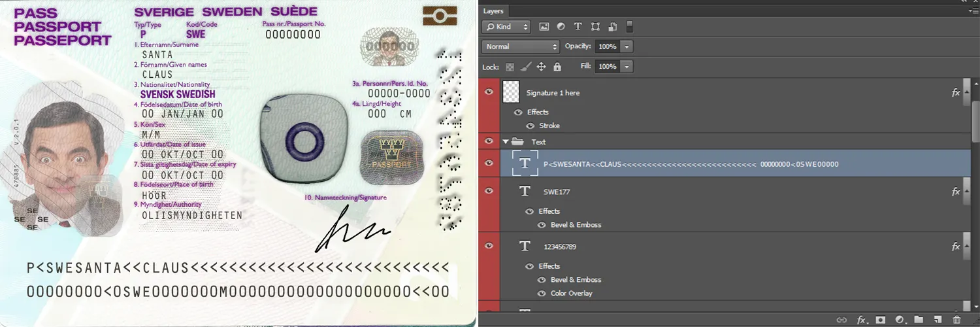Open the Fill slider dropdown arrow
980x327 pixels.
tap(627, 67)
